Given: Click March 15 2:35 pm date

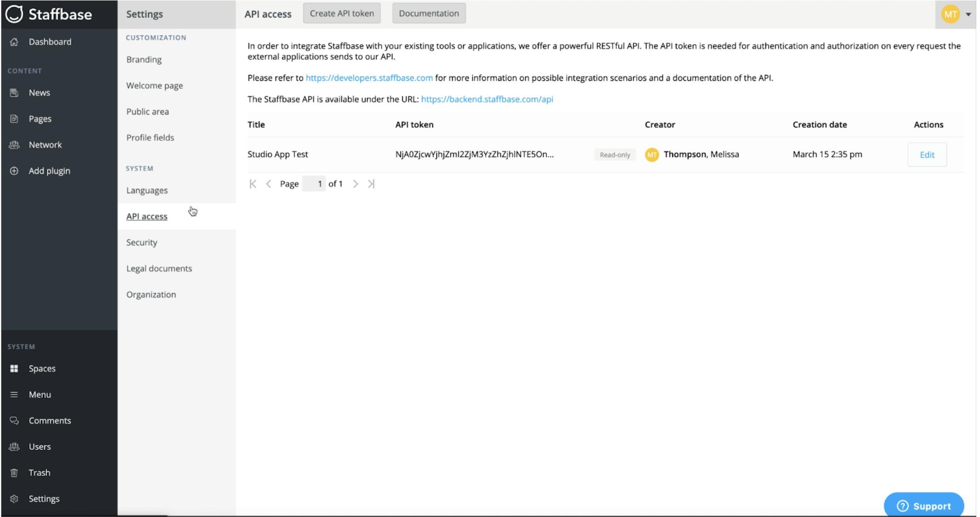Looking at the screenshot, I should tap(827, 154).
